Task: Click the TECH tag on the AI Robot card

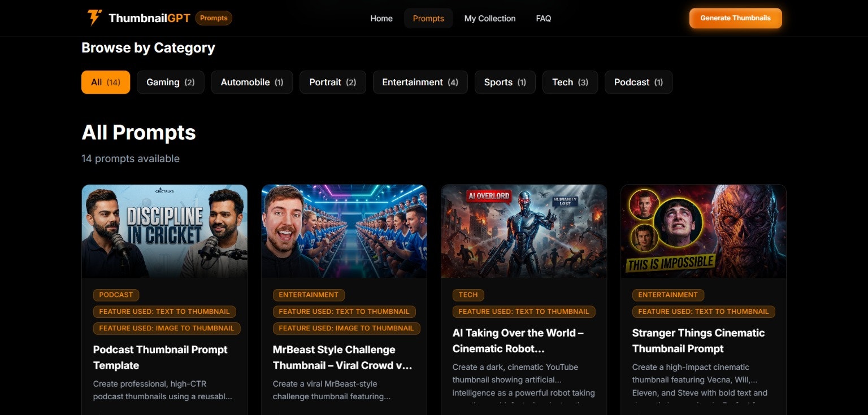Action: pyautogui.click(x=468, y=294)
